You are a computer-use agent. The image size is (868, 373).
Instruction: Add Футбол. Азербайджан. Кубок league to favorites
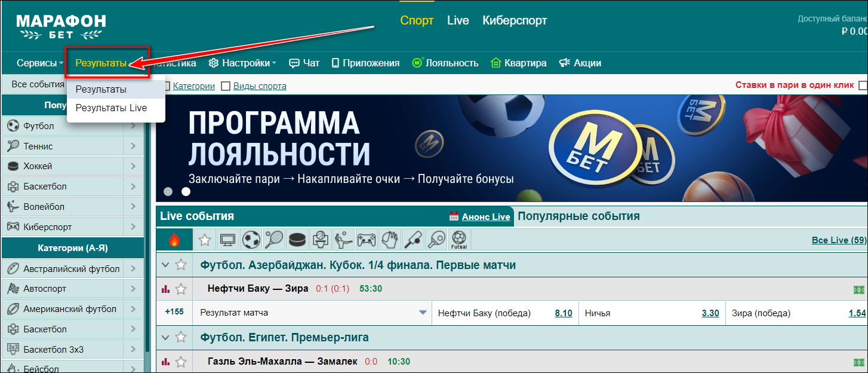[x=181, y=264]
